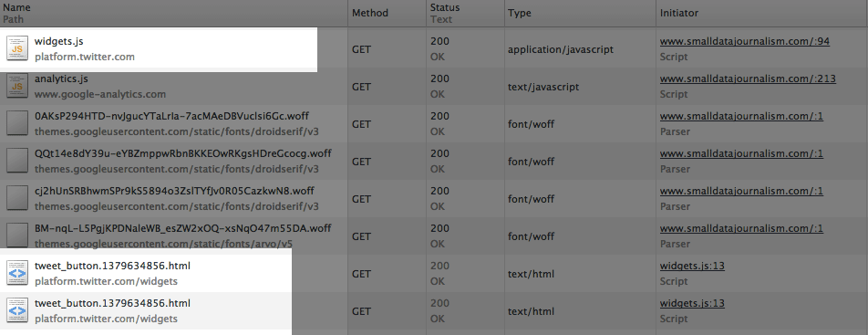
Task: Open initiator link www.smalldatajournalism.com/:94
Action: point(745,42)
